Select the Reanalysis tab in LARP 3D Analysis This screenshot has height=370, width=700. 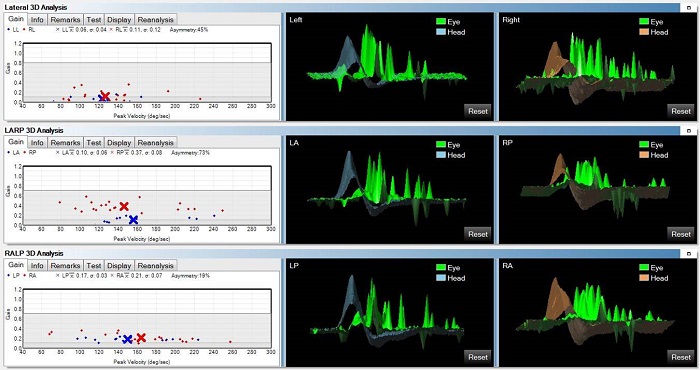[x=155, y=143]
